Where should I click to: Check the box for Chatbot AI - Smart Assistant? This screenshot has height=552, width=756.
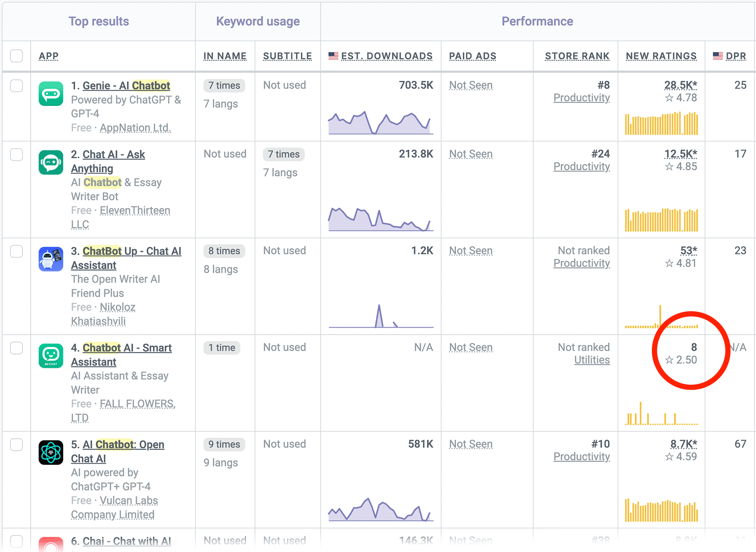pyautogui.click(x=16, y=348)
